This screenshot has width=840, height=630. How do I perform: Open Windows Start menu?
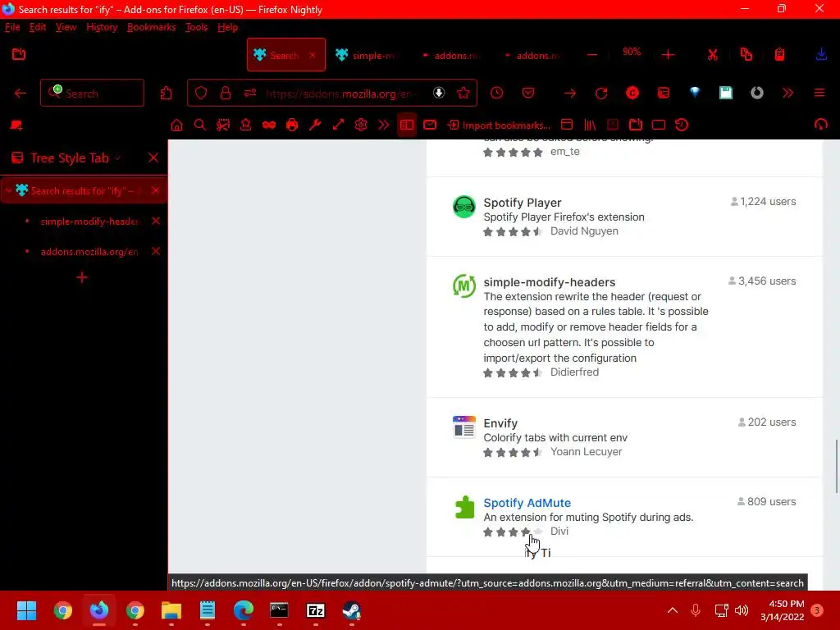(26, 610)
